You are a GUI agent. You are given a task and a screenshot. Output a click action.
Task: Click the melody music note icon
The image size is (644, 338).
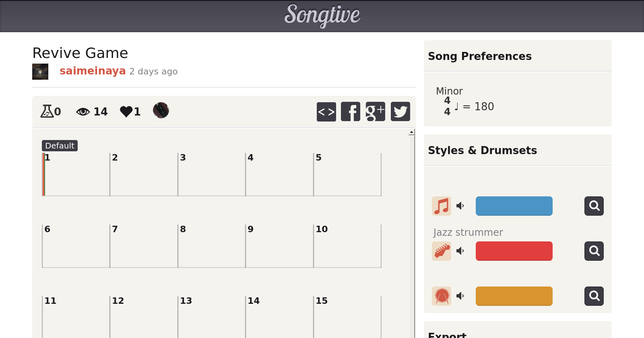tap(442, 206)
